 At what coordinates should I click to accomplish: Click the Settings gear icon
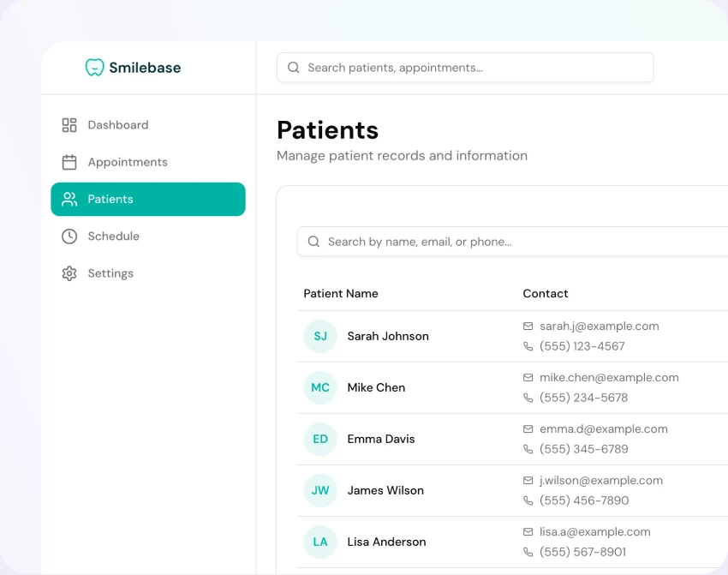point(69,273)
